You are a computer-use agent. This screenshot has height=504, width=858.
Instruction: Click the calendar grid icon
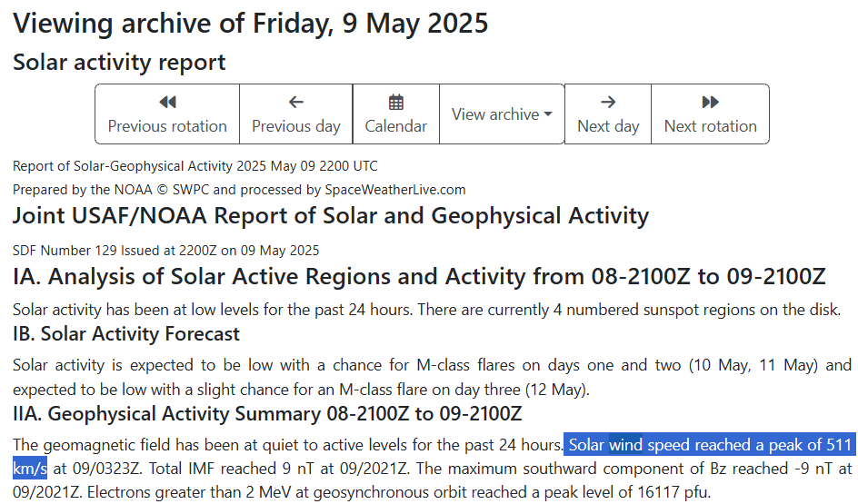pos(395,103)
